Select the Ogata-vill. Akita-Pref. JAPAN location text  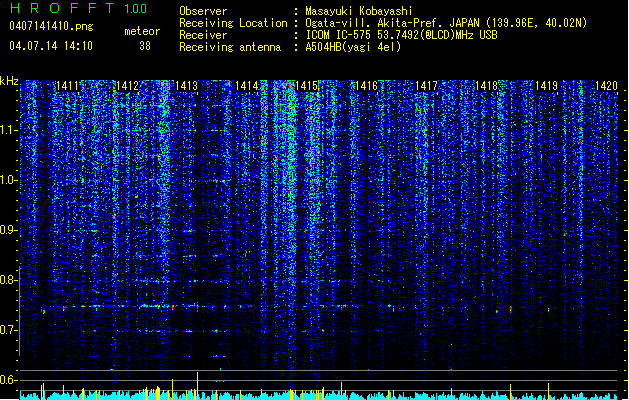tap(446, 23)
